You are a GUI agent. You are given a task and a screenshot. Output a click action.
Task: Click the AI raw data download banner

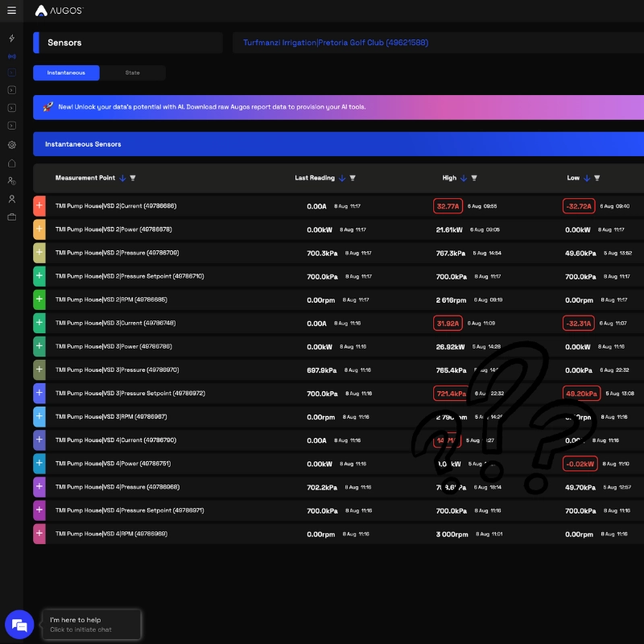click(338, 106)
